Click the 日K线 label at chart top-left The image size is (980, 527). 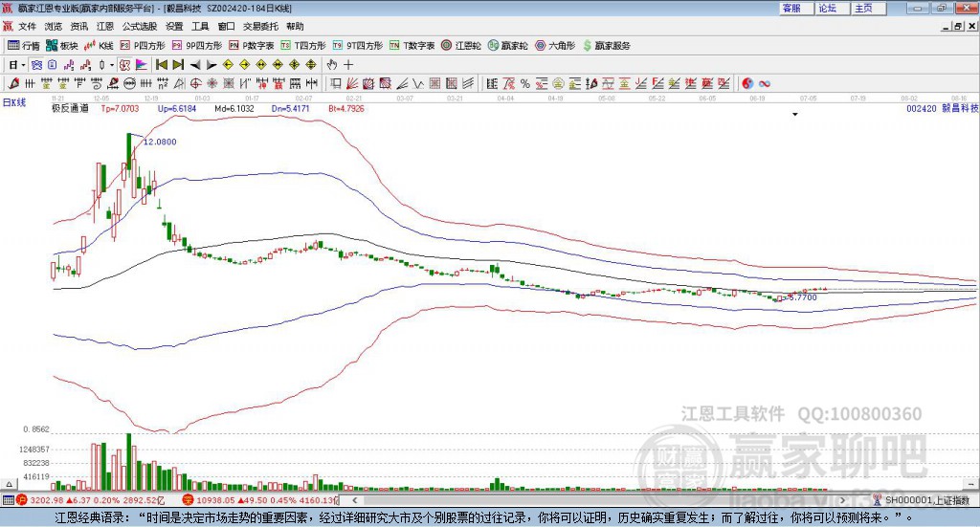tap(14, 102)
